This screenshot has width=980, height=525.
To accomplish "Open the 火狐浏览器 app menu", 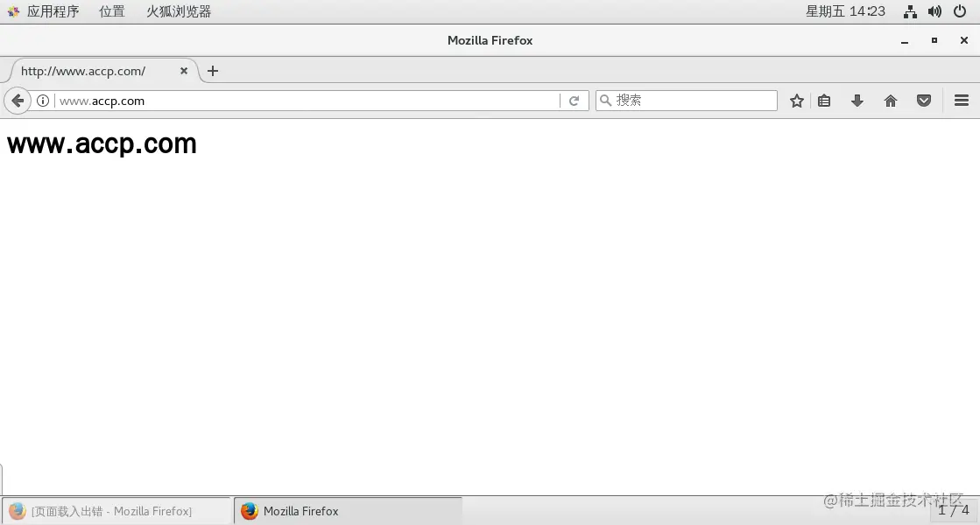I will click(x=178, y=11).
